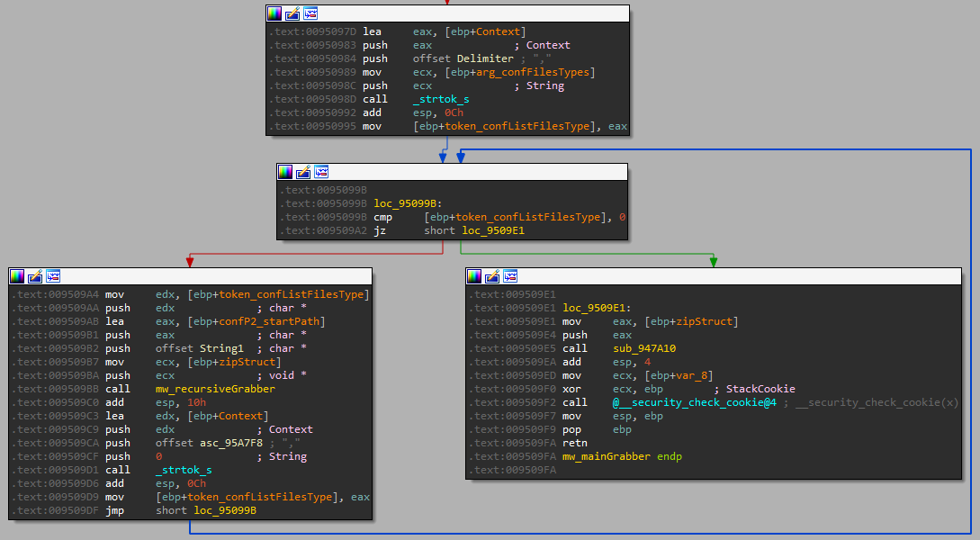Select mw_recursiveGrabber call target

215,389
